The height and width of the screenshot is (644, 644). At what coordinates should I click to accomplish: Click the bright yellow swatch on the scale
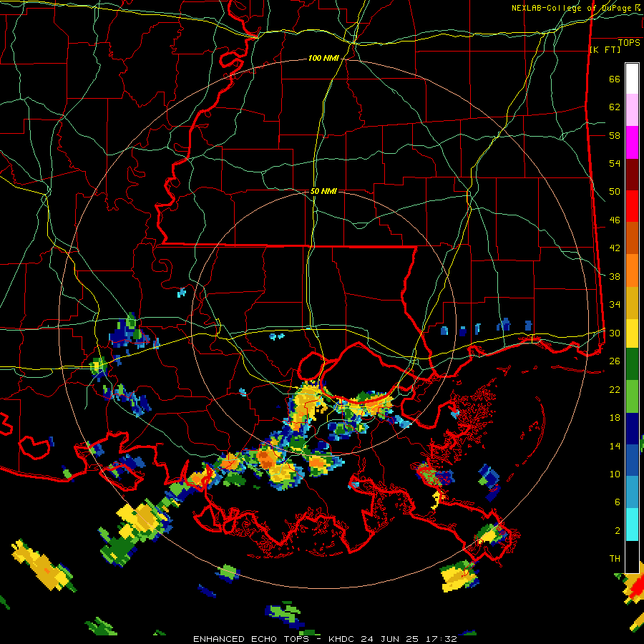(x=632, y=333)
